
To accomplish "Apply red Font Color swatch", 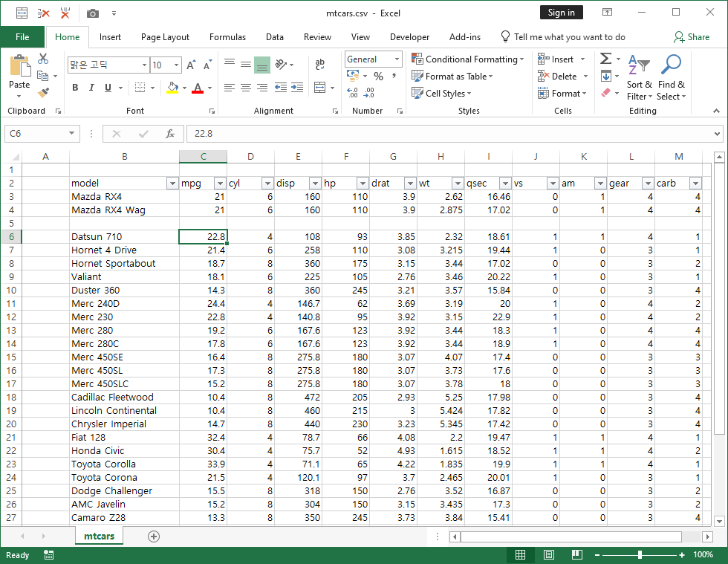I will [198, 88].
